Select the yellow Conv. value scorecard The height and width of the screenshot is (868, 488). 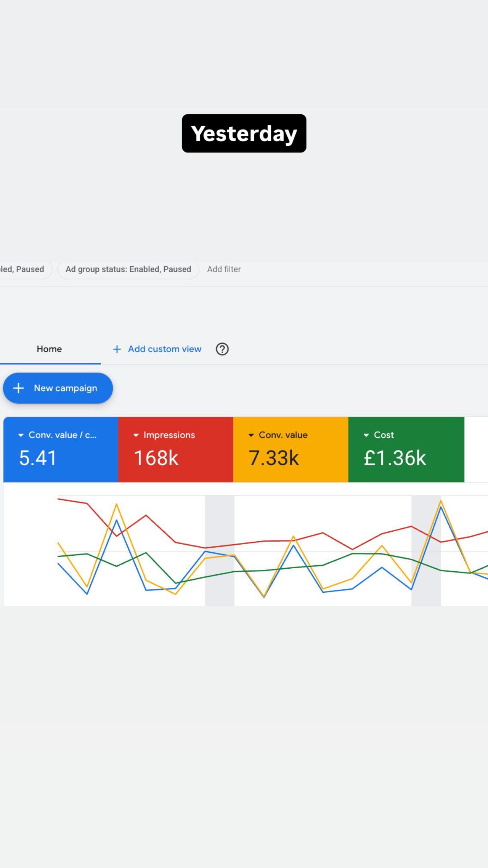click(291, 450)
